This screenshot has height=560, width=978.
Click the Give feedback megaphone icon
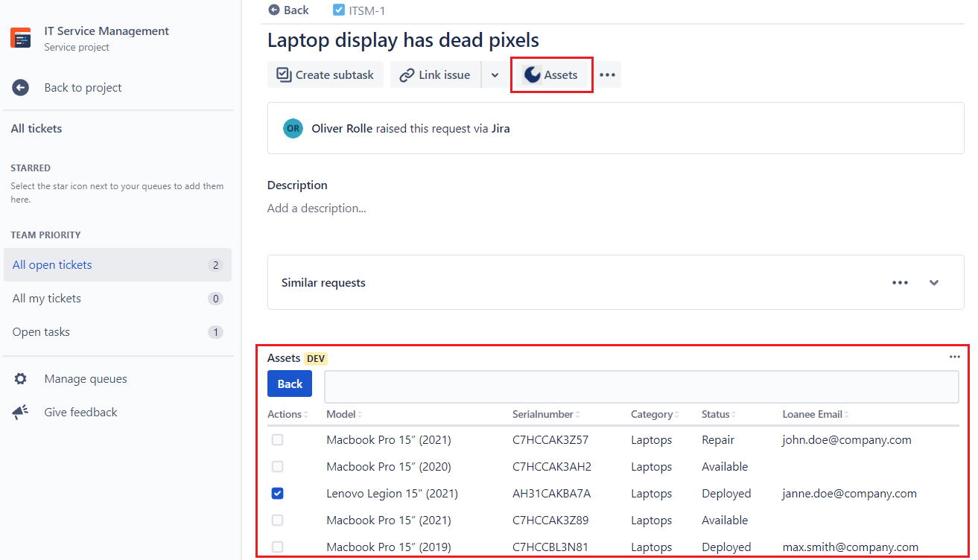[20, 413]
